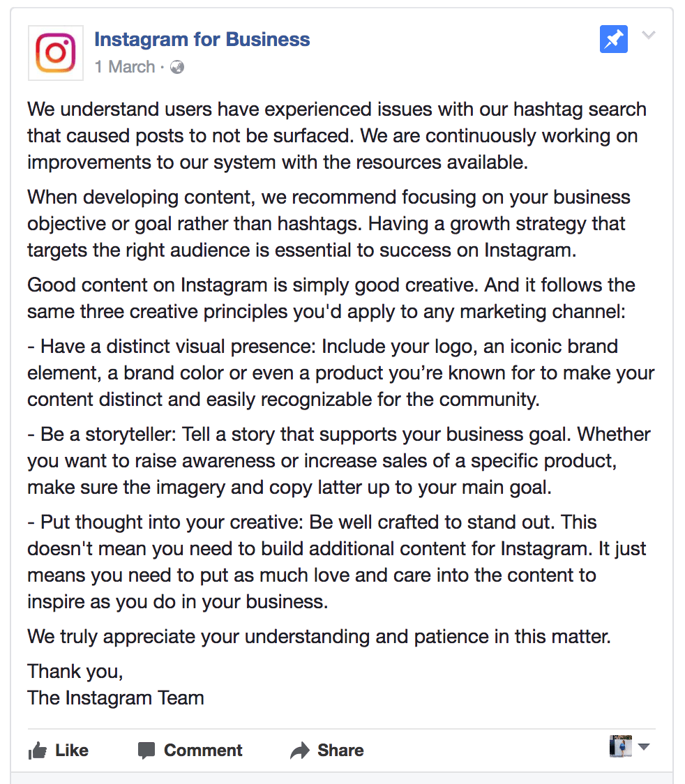Click the Instagram camera logo profile picture

tap(55, 52)
